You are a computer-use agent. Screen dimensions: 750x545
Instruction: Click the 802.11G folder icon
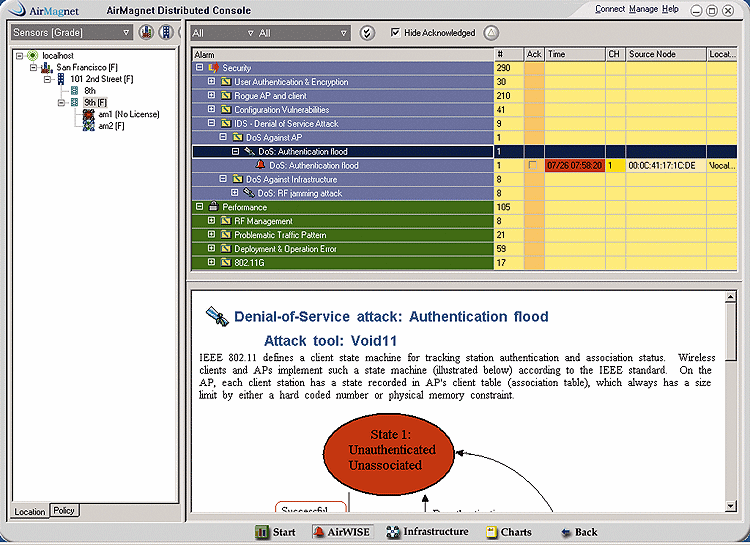click(226, 263)
